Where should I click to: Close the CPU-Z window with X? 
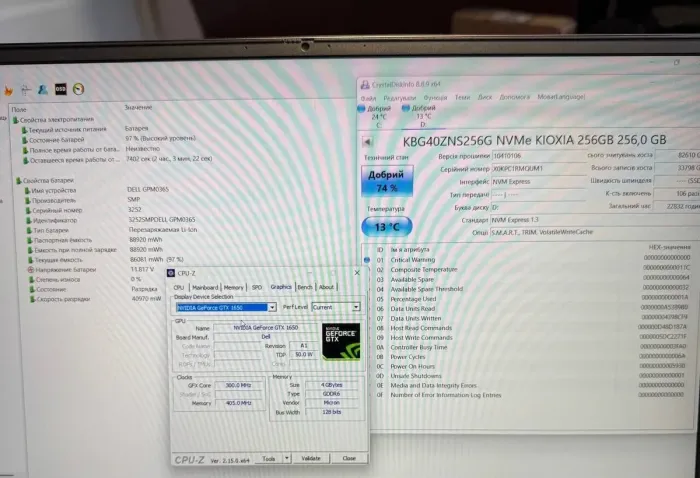pyautogui.click(x=357, y=273)
